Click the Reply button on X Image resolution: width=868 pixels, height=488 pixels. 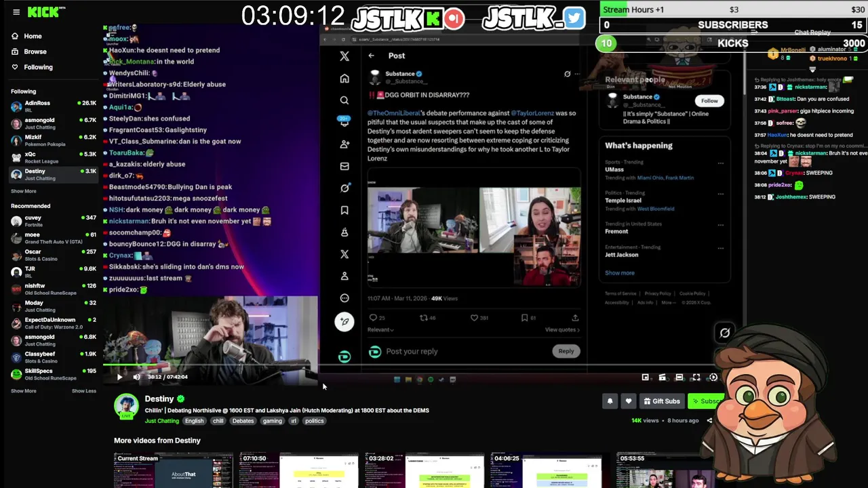point(566,351)
